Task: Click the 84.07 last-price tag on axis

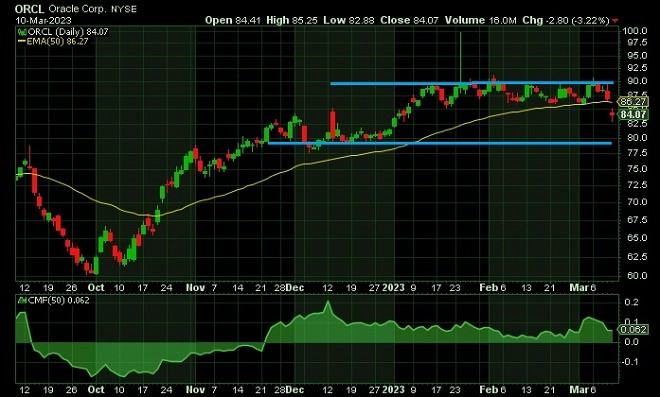Action: [633, 114]
